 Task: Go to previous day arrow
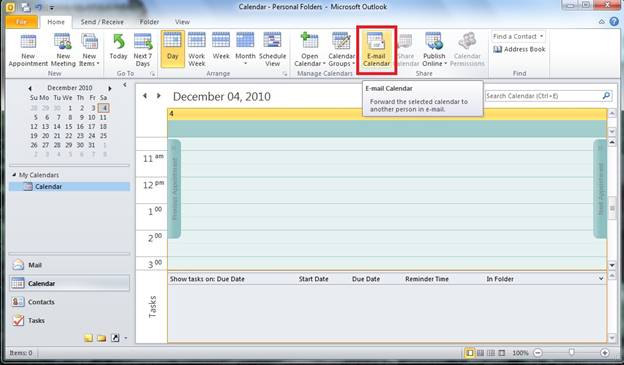(x=145, y=96)
